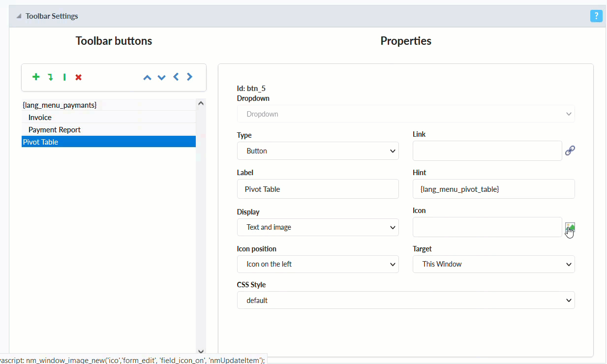The image size is (607, 364).
Task: Click the green vertical bar separator icon
Action: pos(64,77)
